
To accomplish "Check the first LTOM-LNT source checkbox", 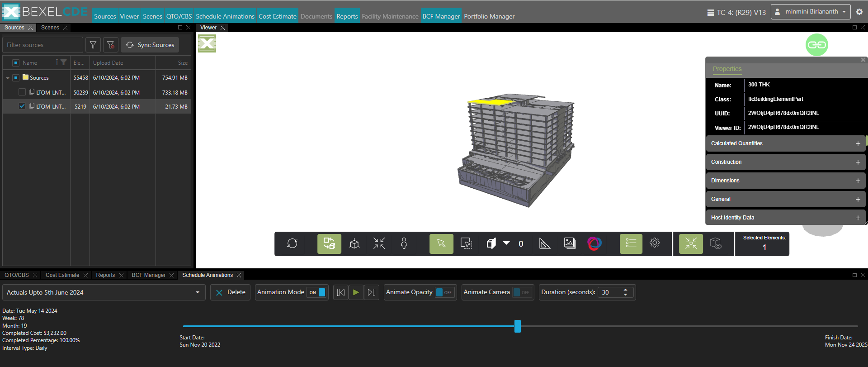I will click(22, 92).
